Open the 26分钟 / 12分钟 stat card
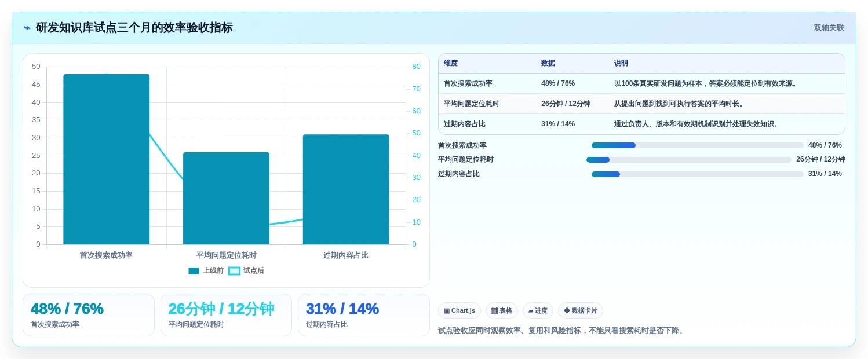The width and height of the screenshot is (868, 359). [226, 315]
